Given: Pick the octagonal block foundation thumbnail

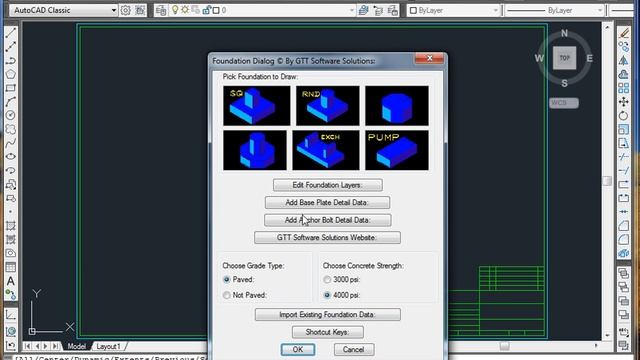Looking at the screenshot, I should click(397, 105).
